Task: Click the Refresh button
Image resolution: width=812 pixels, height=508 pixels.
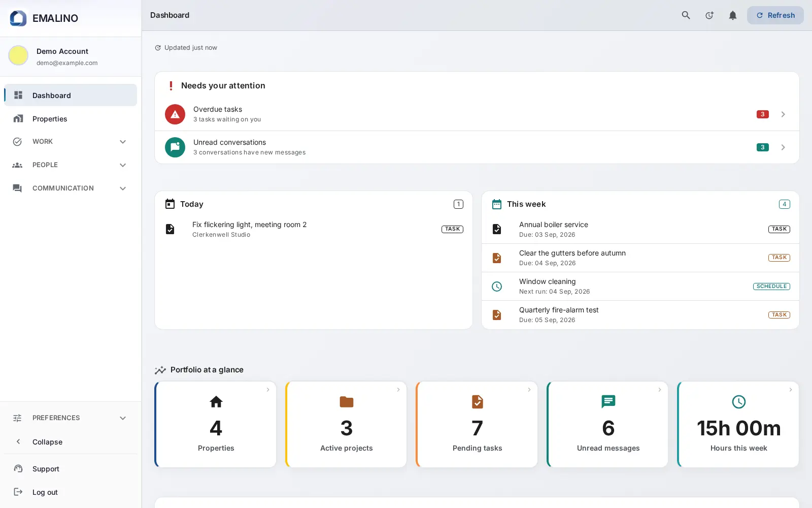Action: 775,15
